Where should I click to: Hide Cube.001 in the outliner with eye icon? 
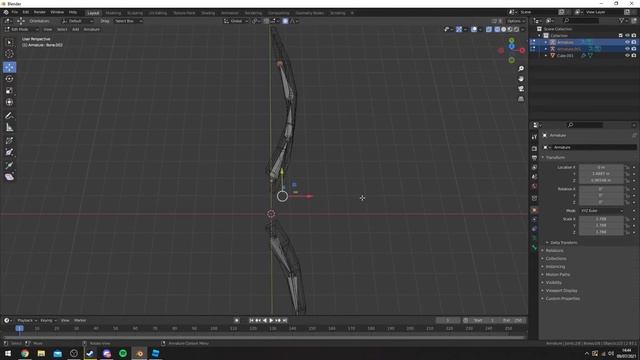(627, 55)
